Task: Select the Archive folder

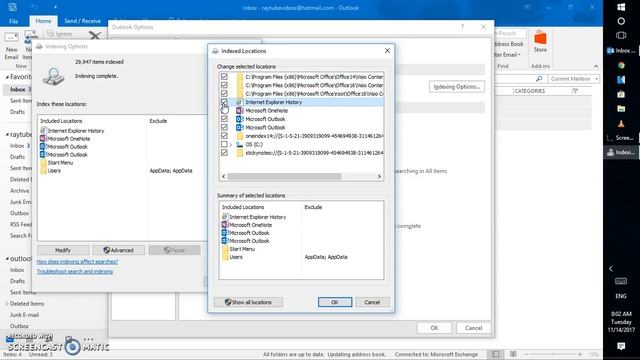Action: [20, 191]
